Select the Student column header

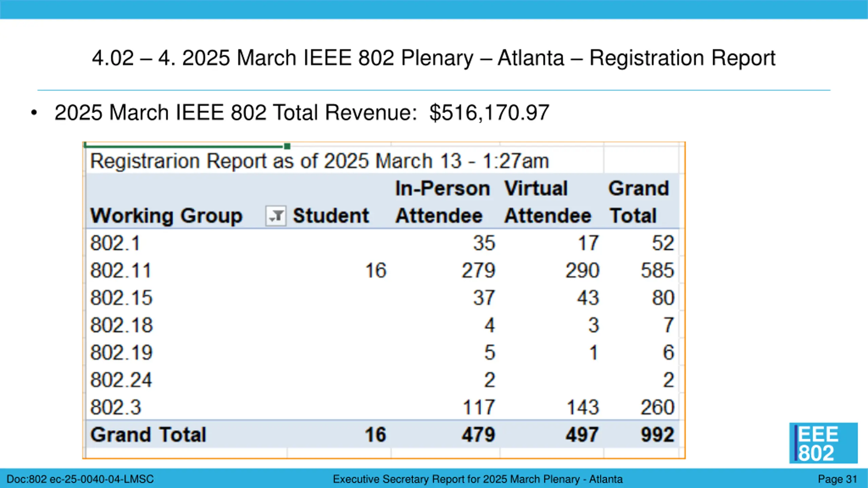point(331,216)
